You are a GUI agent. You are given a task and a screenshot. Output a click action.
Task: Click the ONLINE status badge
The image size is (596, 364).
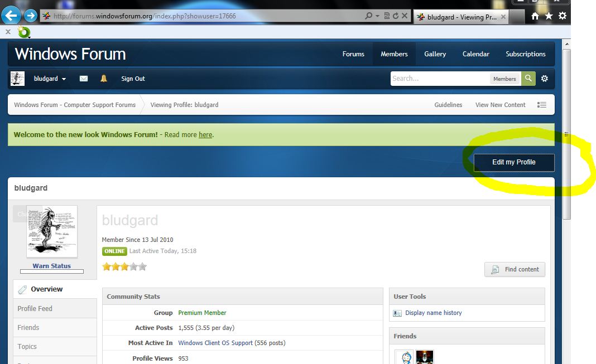pos(114,251)
